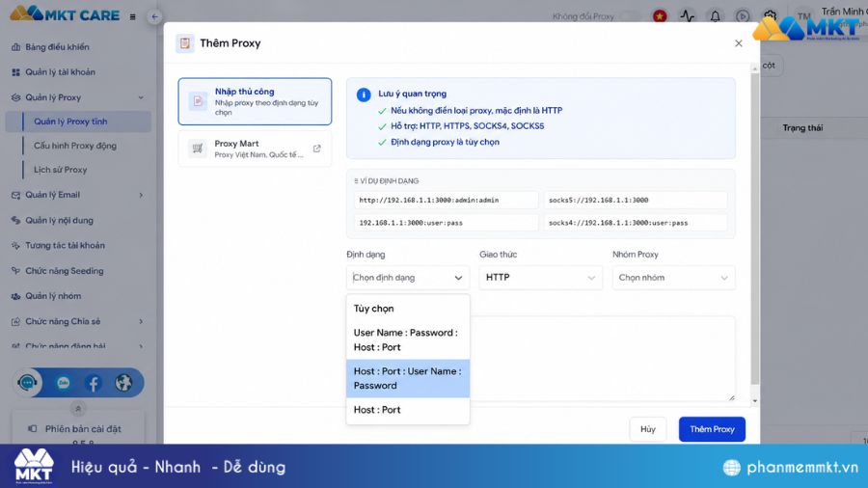This screenshot has height=488, width=868.
Task: Open the Giao thức HTTP dropdown
Action: [541, 278]
